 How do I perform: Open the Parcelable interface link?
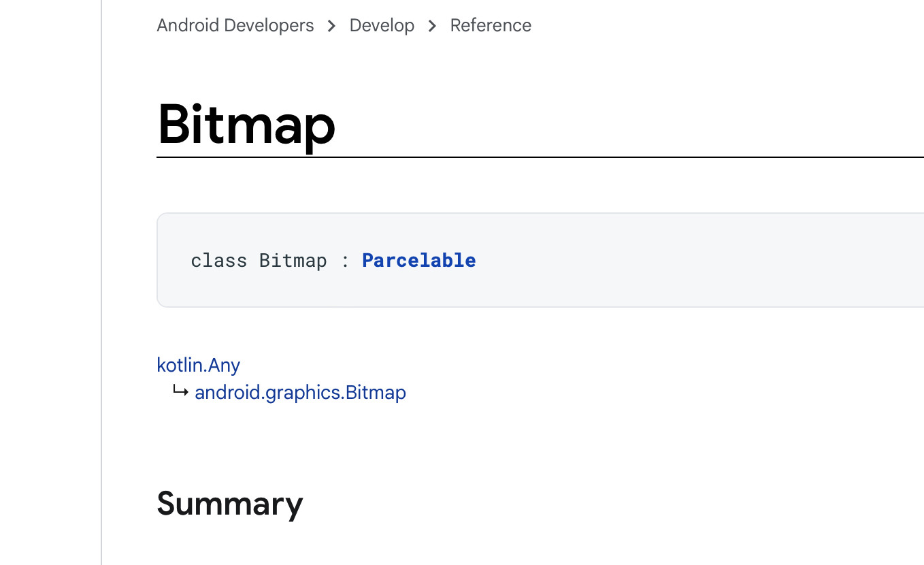[418, 260]
